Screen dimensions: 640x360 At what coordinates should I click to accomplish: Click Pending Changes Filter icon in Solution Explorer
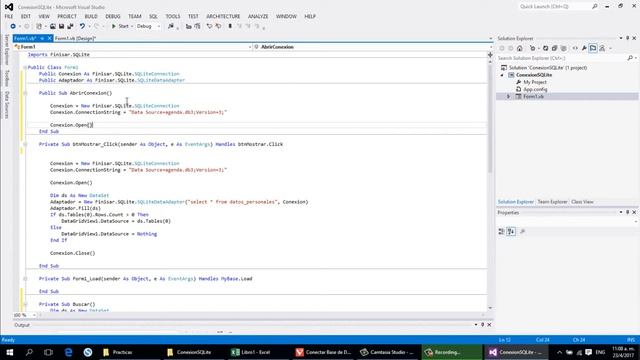pyautogui.click(x=533, y=48)
